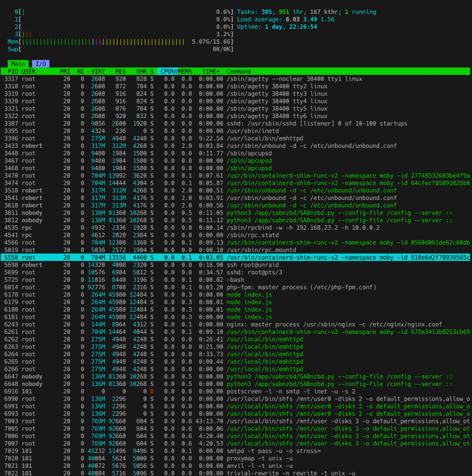This screenshot has width=472, height=476.
Task: Sort by the NI column header
Action: tap(80, 71)
